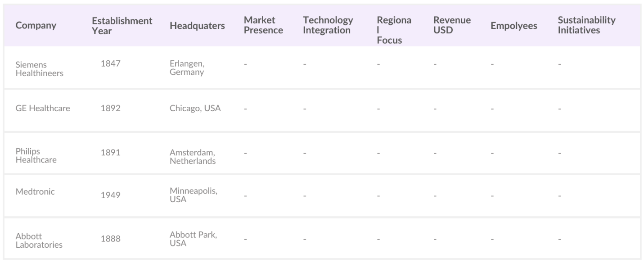Select the Medtronic company cell

pyautogui.click(x=35, y=191)
